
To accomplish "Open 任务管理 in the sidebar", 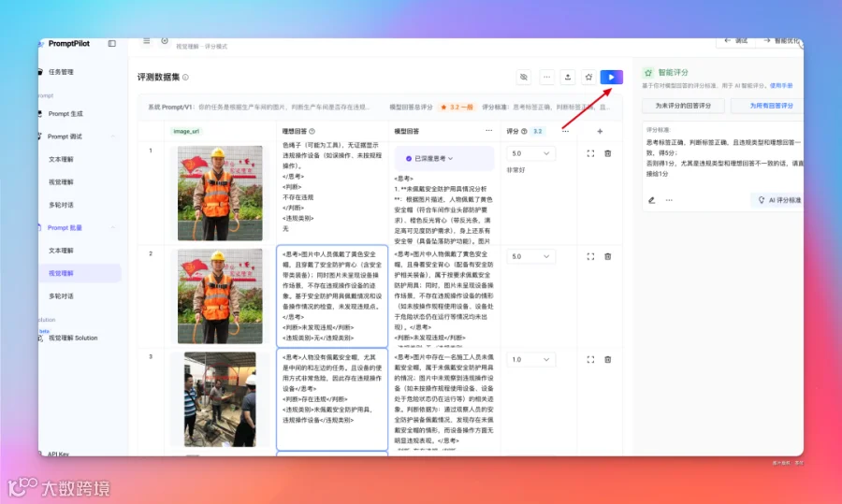I will [x=61, y=72].
